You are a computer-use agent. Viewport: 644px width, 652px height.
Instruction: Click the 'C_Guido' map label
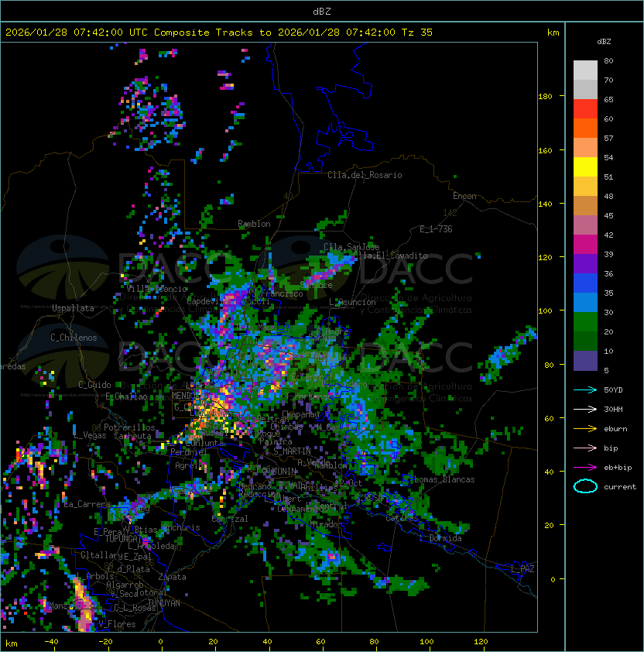tap(94, 385)
